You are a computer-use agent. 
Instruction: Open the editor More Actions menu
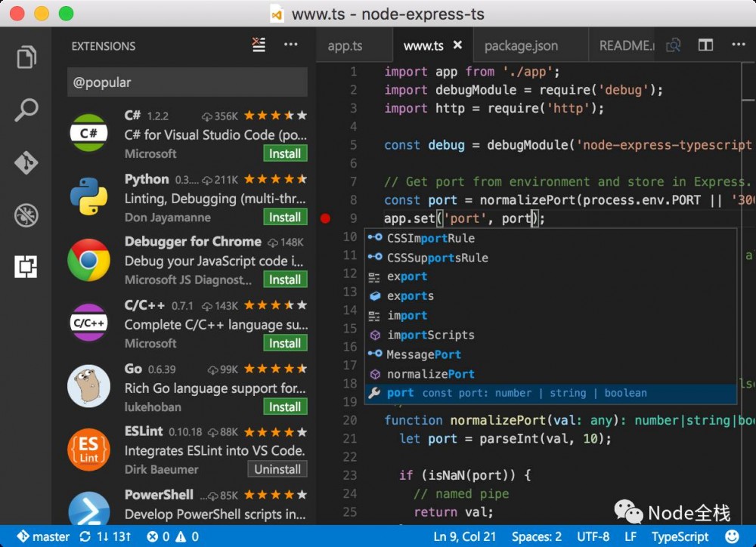coord(739,45)
